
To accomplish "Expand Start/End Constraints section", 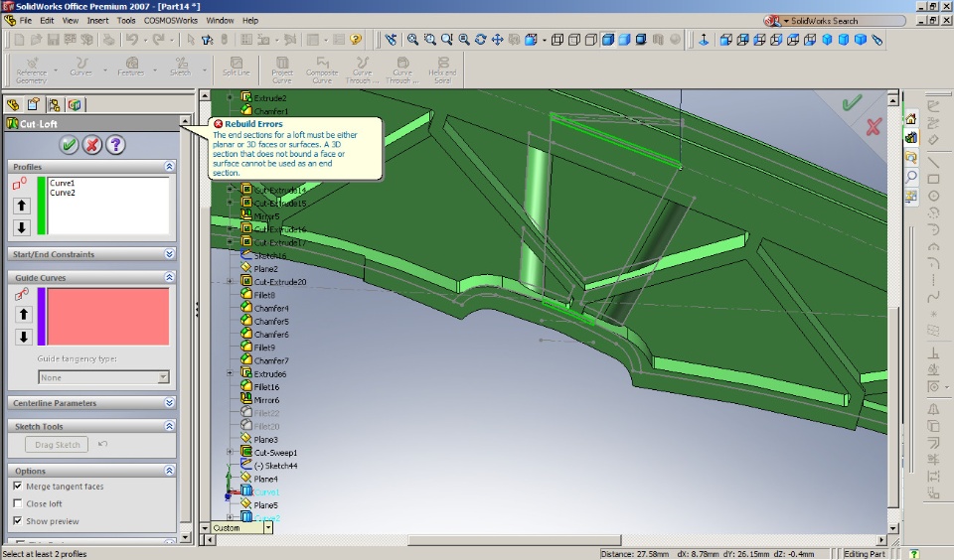I will [169, 254].
